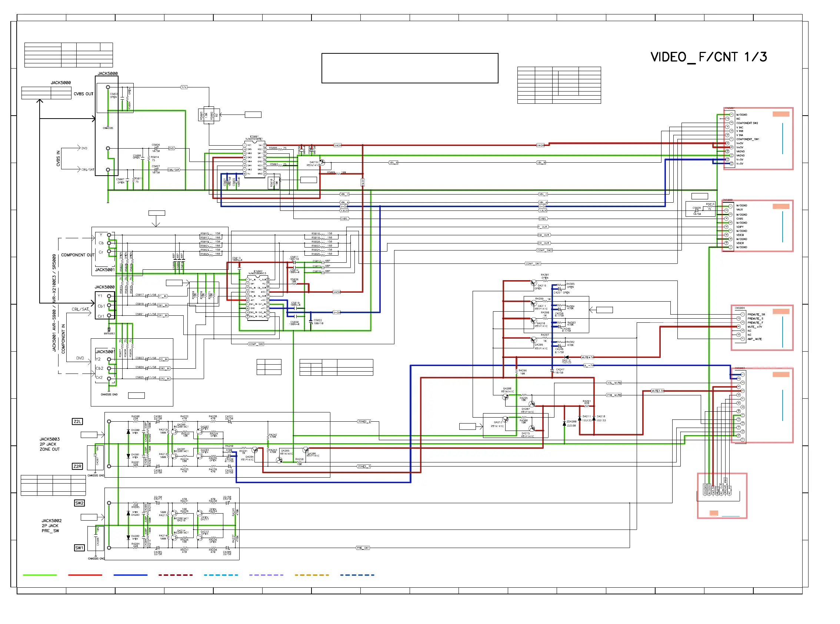This screenshot has width=840, height=624.
Task: Click the Z2R boxed label
Action: coord(77,466)
